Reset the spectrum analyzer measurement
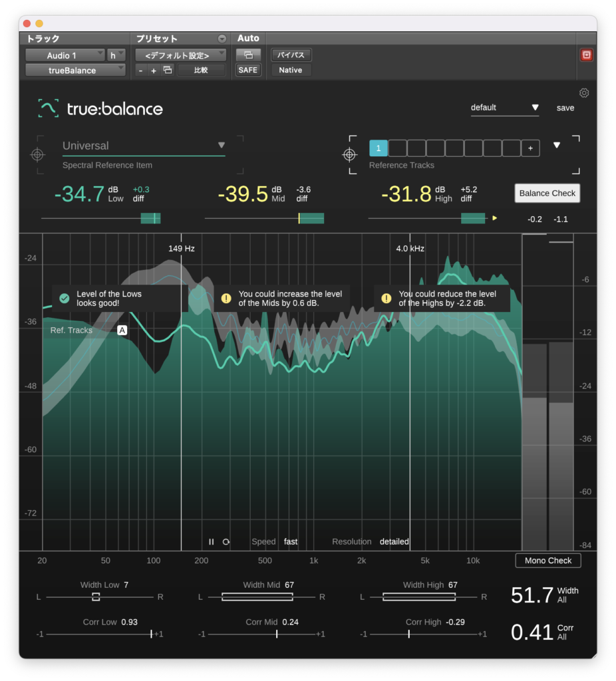The width and height of the screenshot is (616, 681). pos(226,541)
